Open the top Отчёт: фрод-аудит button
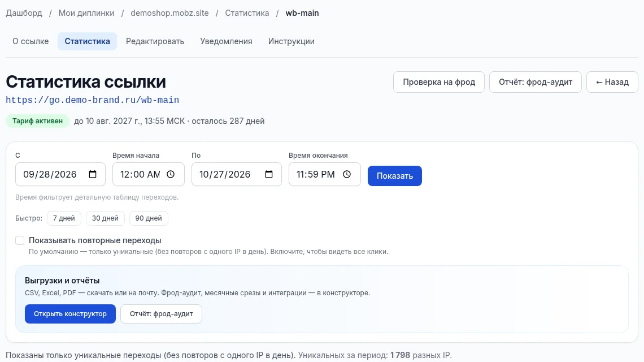The width and height of the screenshot is (644, 362). [x=535, y=82]
